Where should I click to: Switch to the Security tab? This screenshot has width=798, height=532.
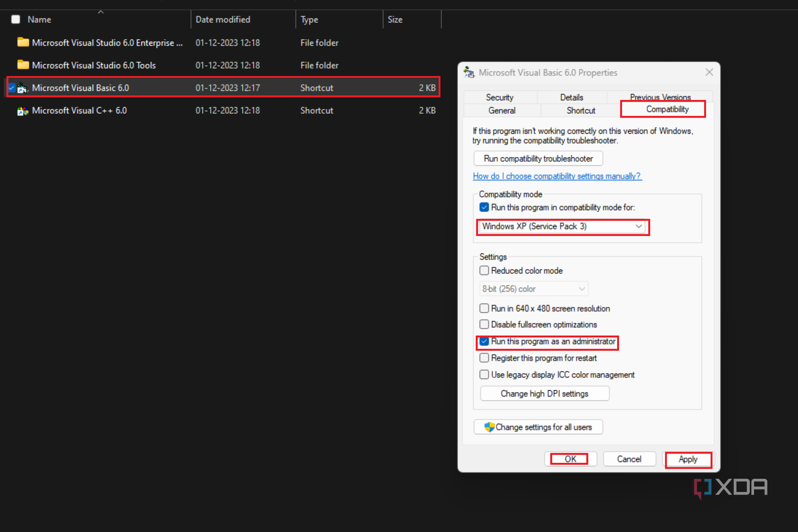[x=500, y=97]
